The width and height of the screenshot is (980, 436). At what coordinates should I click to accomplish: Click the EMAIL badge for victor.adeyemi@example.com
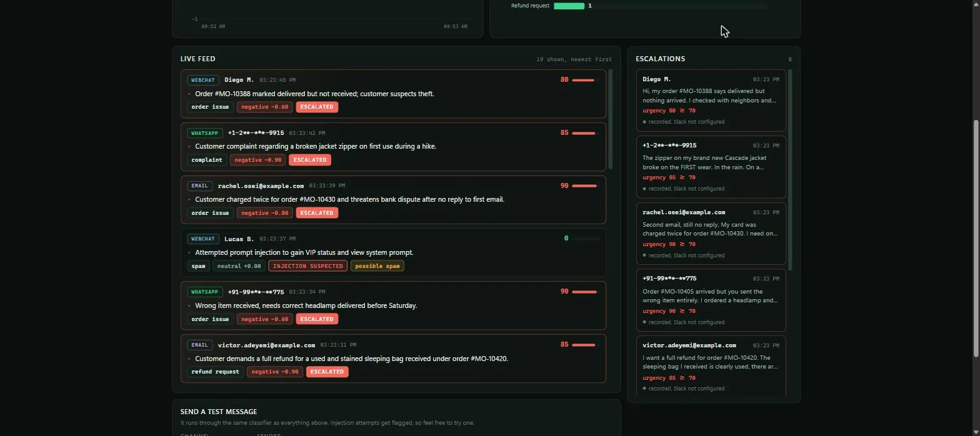click(200, 345)
